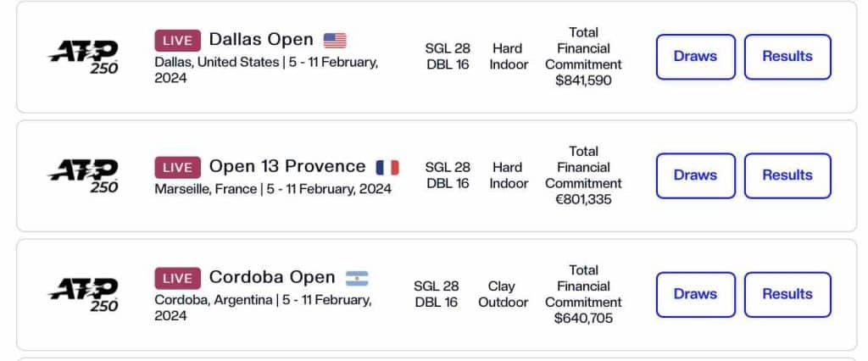The width and height of the screenshot is (868, 361).
Task: Open the Dallas Open tournament title
Action: click(261, 40)
